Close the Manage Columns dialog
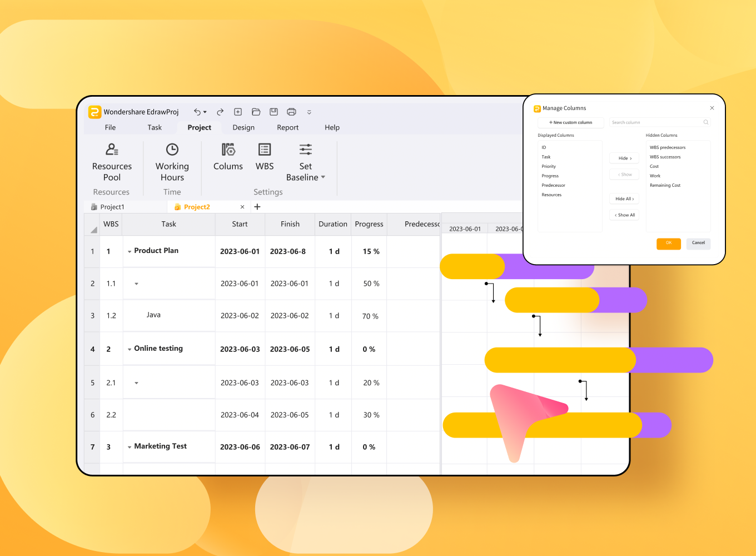This screenshot has height=556, width=756. 712,108
